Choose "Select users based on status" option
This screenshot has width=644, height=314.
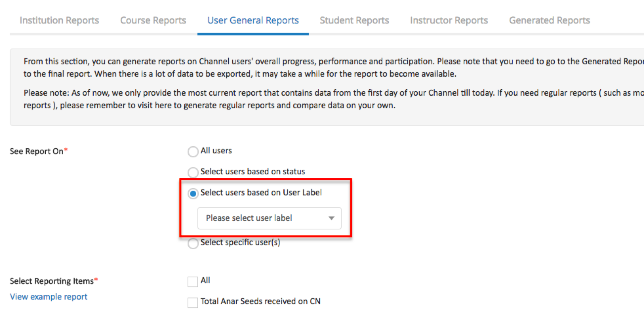point(193,172)
